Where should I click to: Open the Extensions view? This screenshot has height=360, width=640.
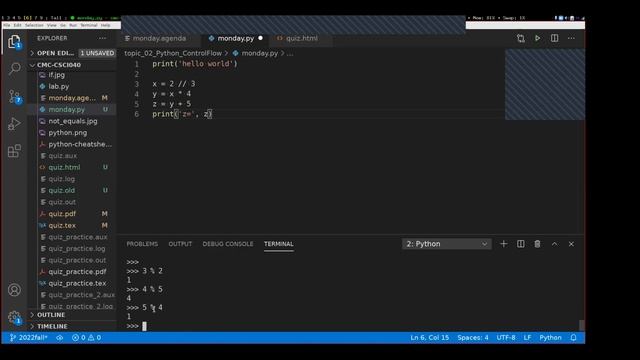tap(14, 151)
